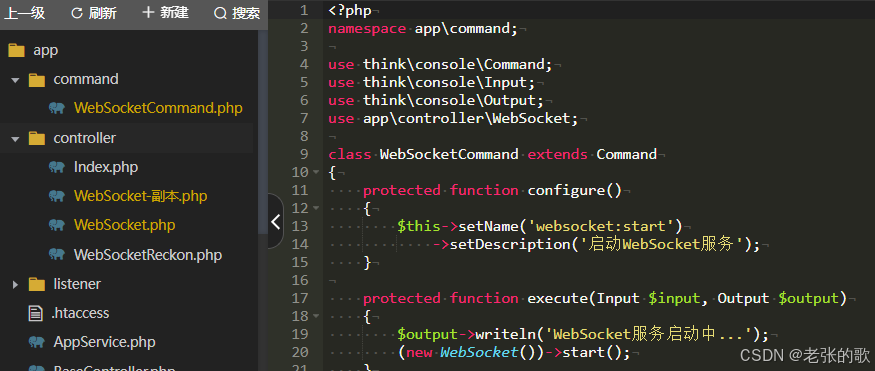Screen dimensions: 875x371
Task: Click the 搜索 search label
Action: 246,13
